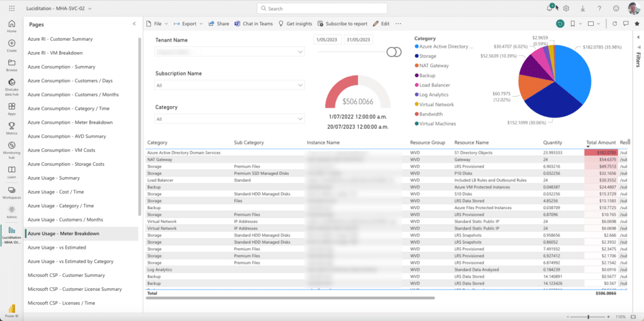Click the table horizontal scrollbar
Screen dimensions: 644x321
(290, 298)
